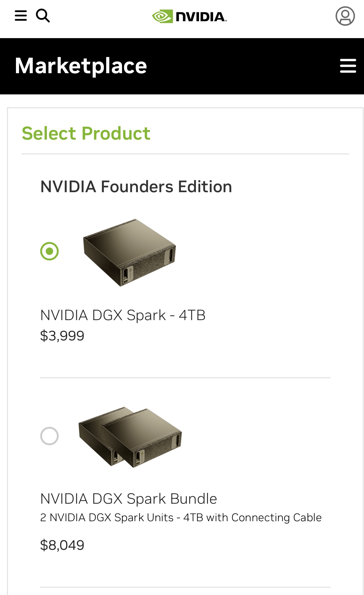Click the NVIDIA DGX Spark Bundle name

click(128, 499)
